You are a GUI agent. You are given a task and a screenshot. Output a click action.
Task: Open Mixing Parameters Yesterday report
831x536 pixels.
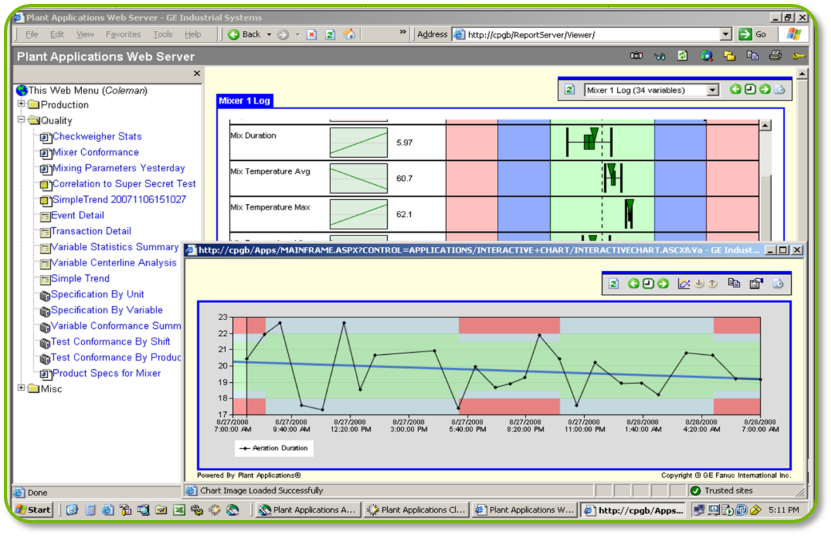point(119,168)
